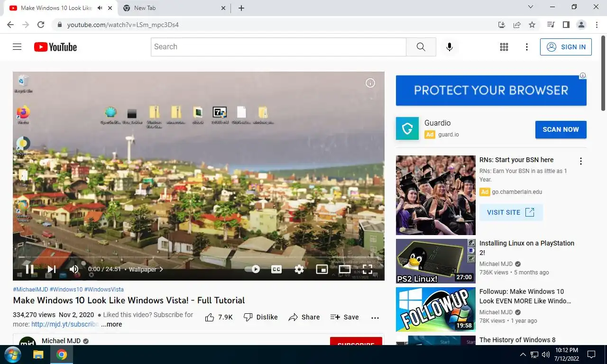Show the video info card
The height and width of the screenshot is (364, 607).
click(x=370, y=83)
